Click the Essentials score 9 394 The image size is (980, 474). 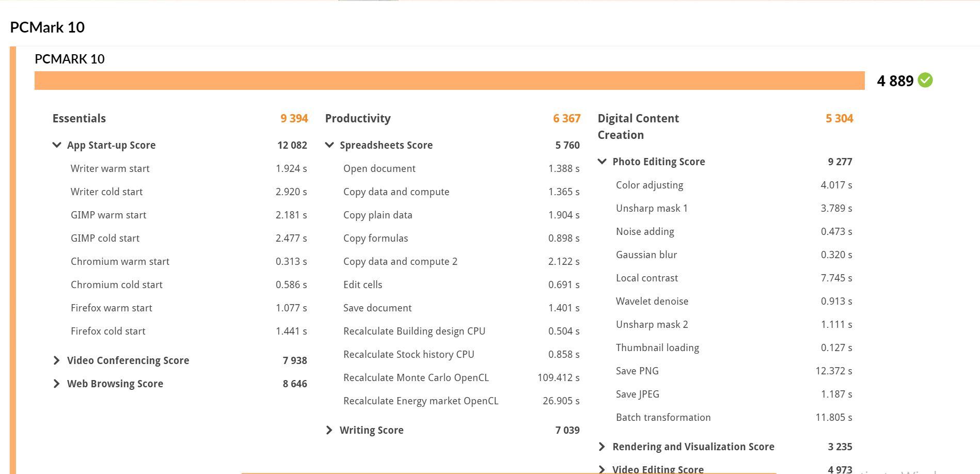(x=294, y=118)
